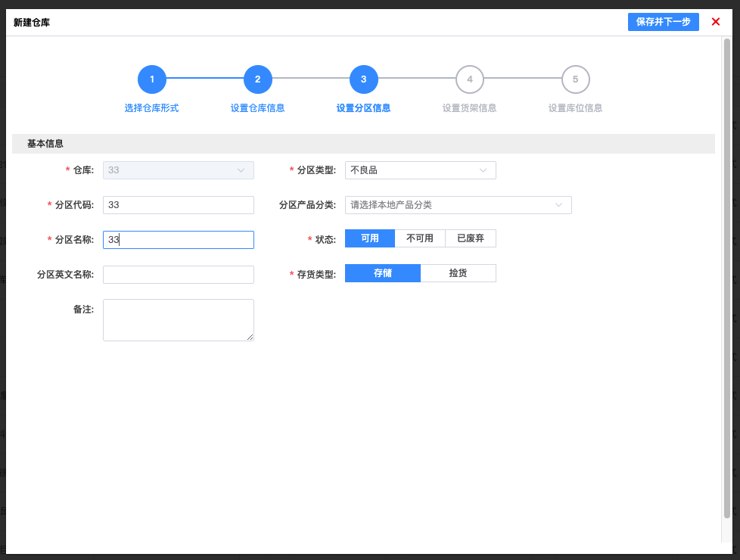This screenshot has width=740, height=560.
Task: Select 拣货 inventory type
Action: [x=459, y=273]
